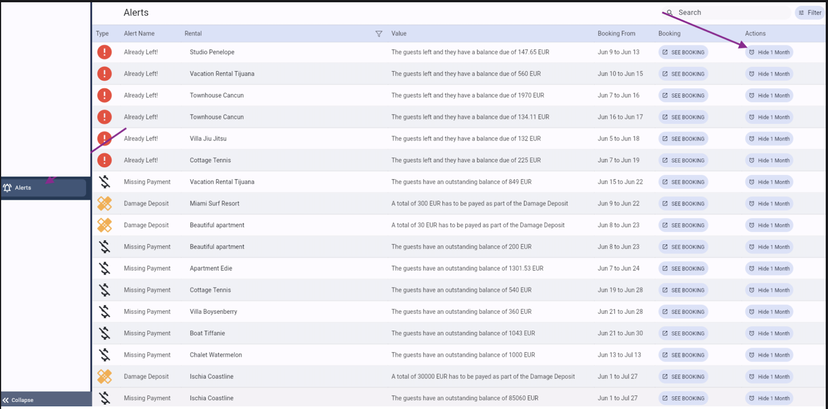
Task: Click the text 'balance due of 147.65 EUR'
Action: click(x=512, y=52)
